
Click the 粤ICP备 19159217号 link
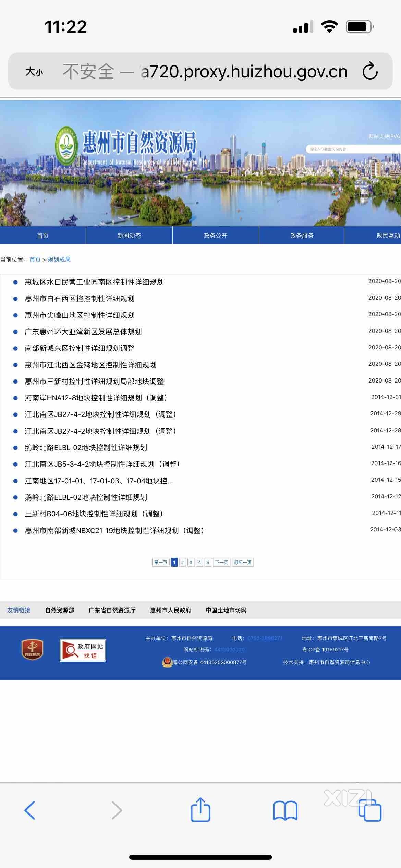[x=326, y=649]
